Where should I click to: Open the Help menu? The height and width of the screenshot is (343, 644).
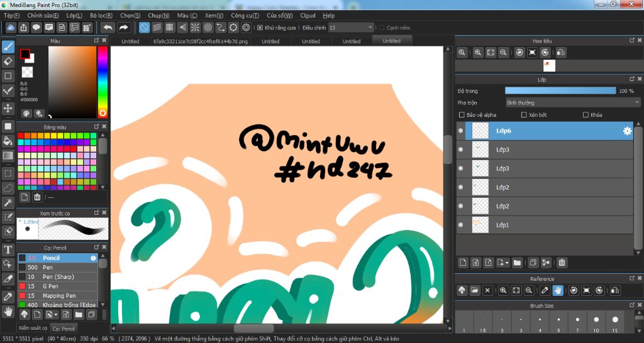[328, 16]
